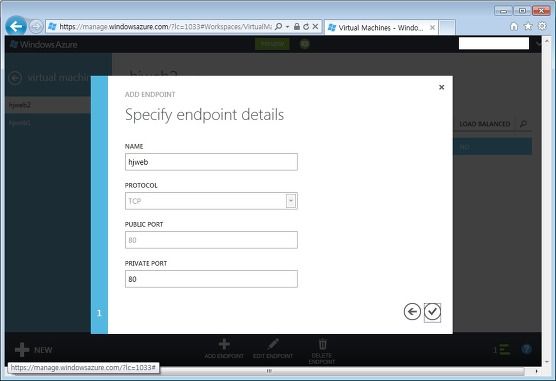Image resolution: width=556 pixels, height=381 pixels.
Task: Select hjweb2 in the virtual machines sidebar
Action: [x=48, y=105]
